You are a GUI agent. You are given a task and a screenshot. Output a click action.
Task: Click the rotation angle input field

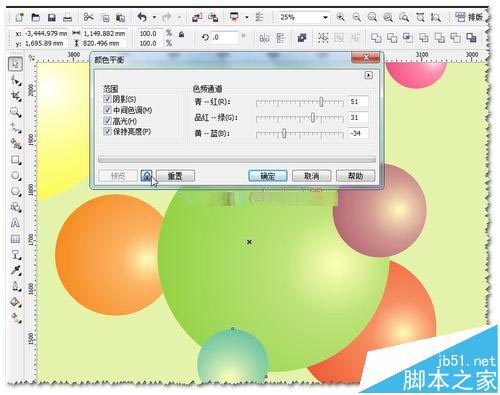(x=224, y=38)
